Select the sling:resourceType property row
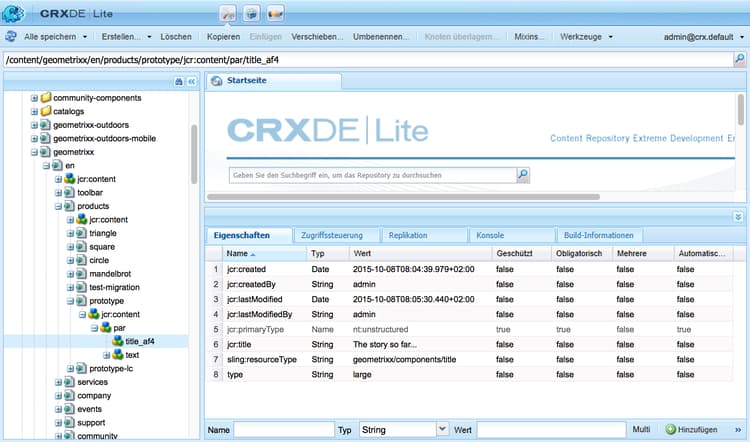This screenshot has width=750, height=442. pos(469,359)
